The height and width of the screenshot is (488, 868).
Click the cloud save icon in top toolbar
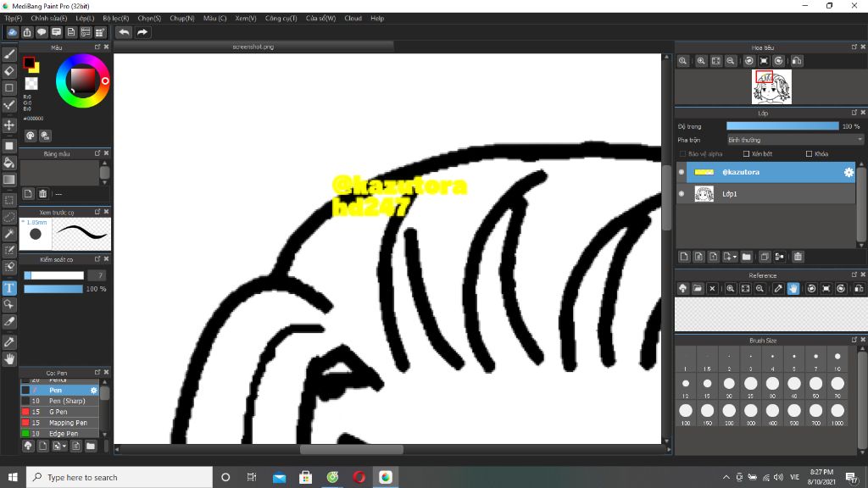tap(12, 32)
